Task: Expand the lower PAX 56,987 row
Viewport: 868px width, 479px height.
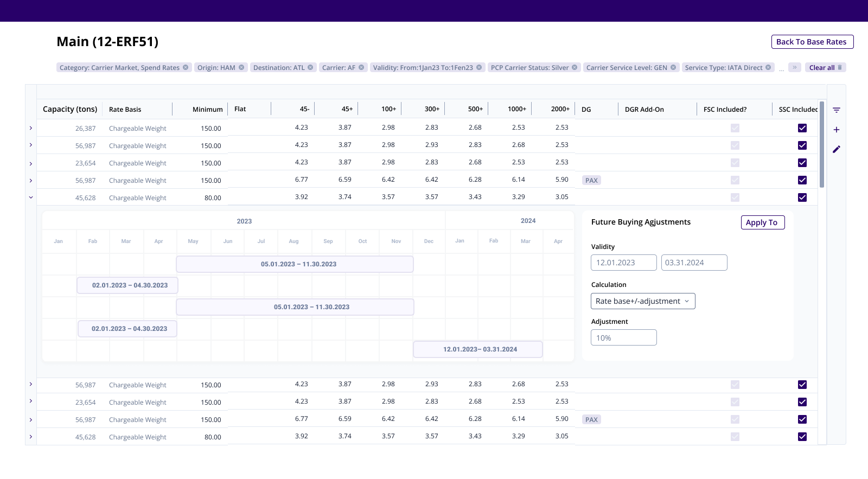Action: [31, 420]
